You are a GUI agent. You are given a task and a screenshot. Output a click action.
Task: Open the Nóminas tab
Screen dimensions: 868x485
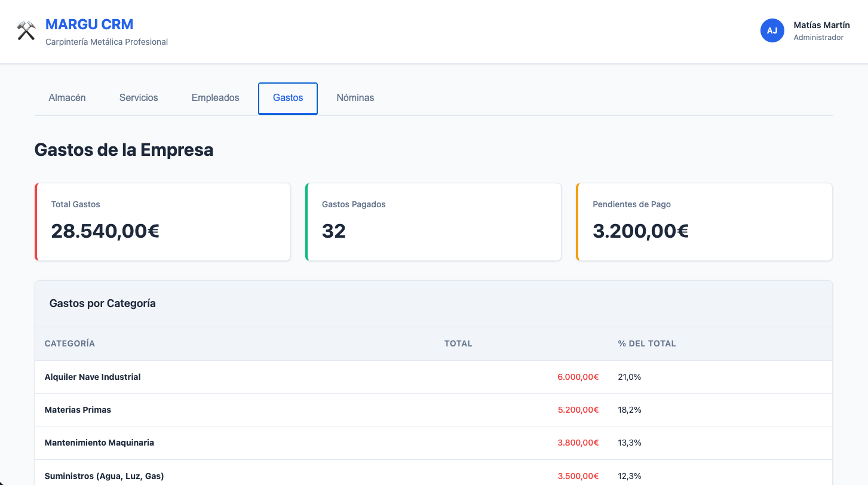pyautogui.click(x=355, y=98)
